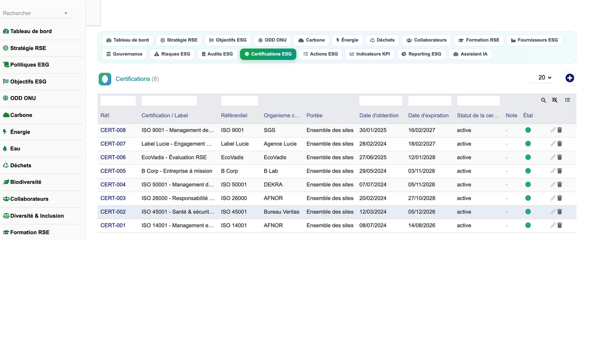This screenshot has width=589, height=364.
Task: Select the Actions ESG tab
Action: [320, 54]
